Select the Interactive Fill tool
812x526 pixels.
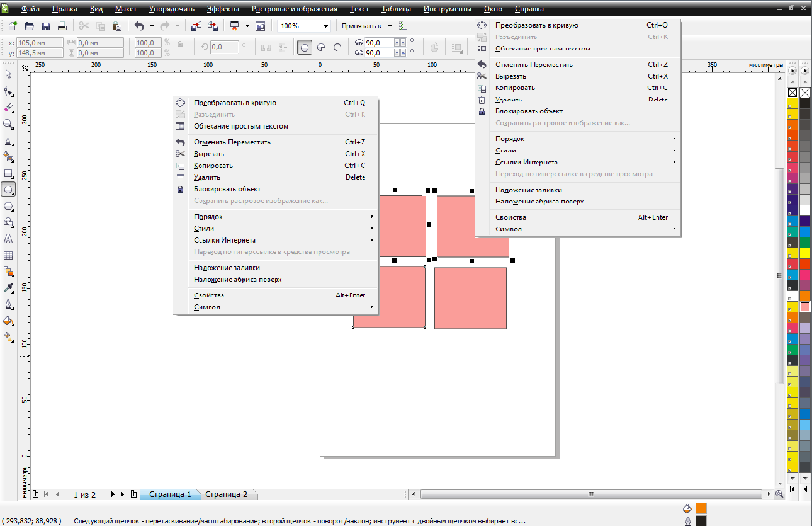point(9,337)
